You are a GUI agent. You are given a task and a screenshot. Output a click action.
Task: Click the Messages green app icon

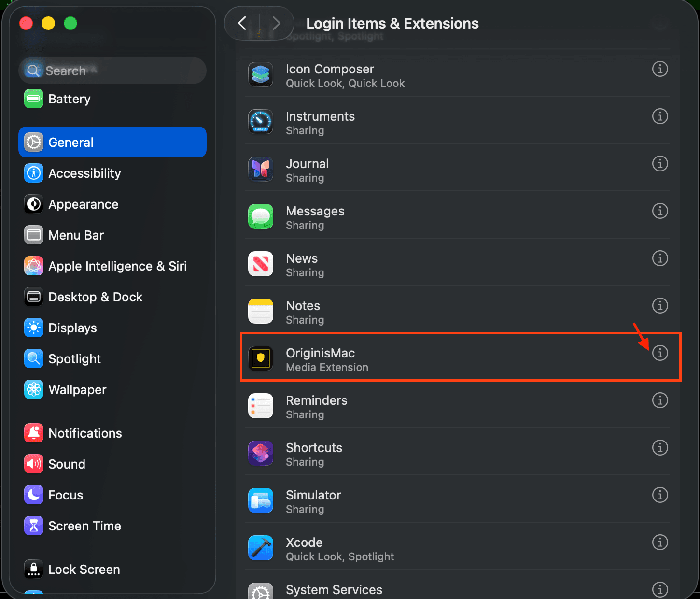coord(260,216)
